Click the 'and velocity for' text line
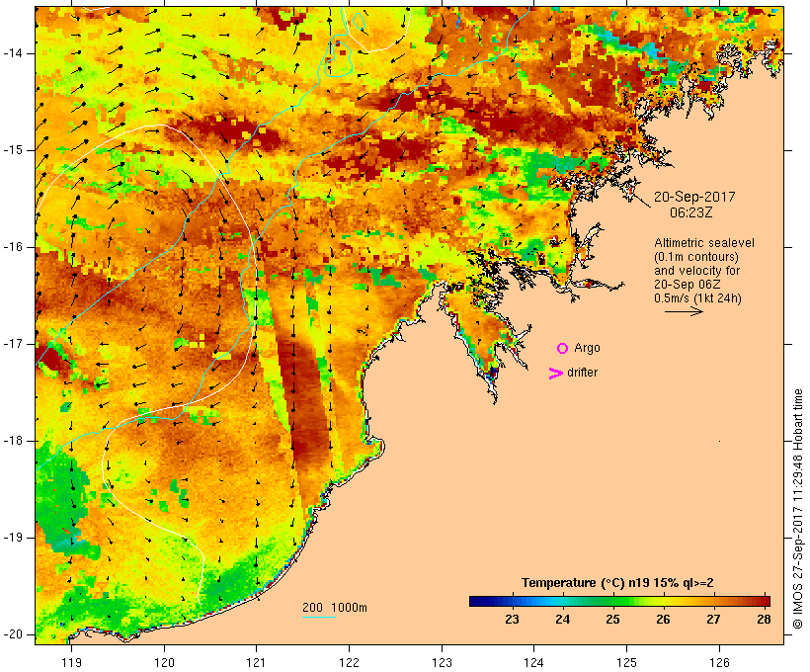This screenshot has width=810, height=672. 696,271
